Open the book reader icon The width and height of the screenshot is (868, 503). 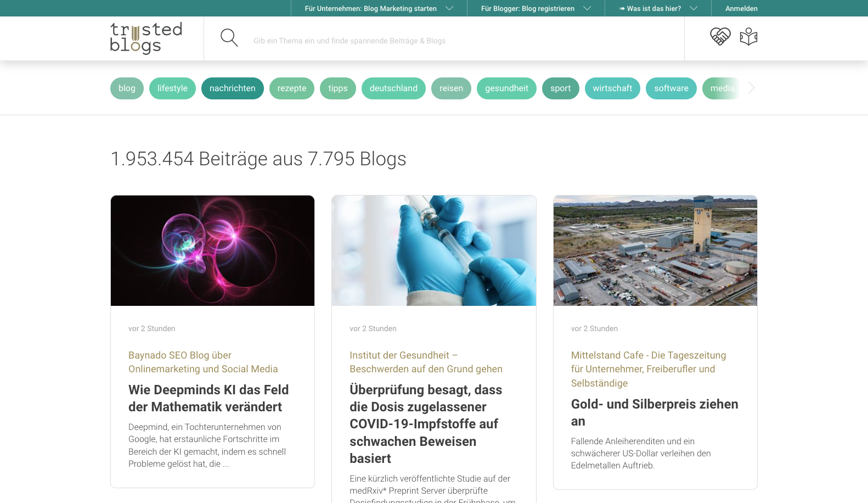click(748, 37)
